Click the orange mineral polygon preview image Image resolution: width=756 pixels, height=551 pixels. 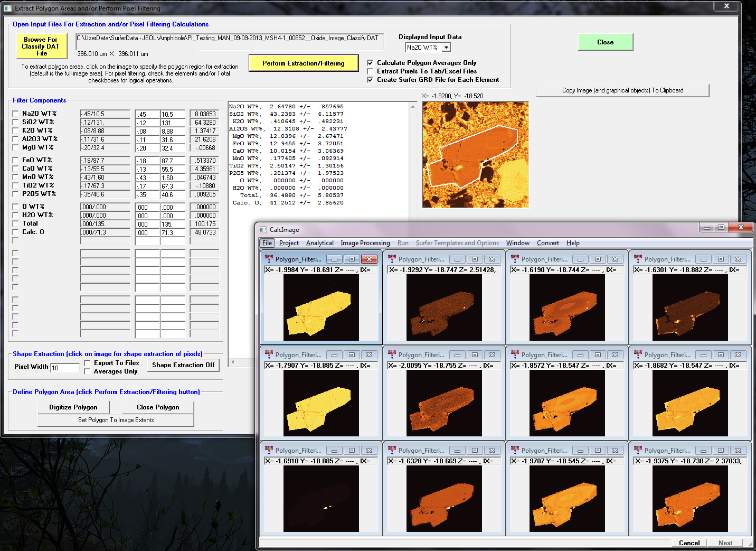[475, 155]
